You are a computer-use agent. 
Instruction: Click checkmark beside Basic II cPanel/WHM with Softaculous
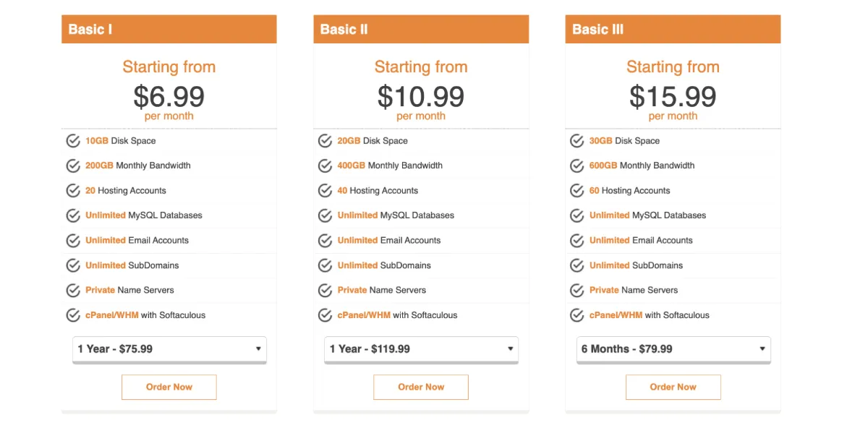click(x=325, y=315)
